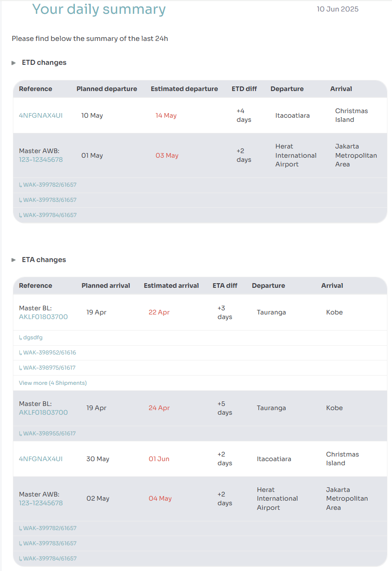
Task: Open WAK-399784/61657 under ETA changes
Action: pos(48,559)
